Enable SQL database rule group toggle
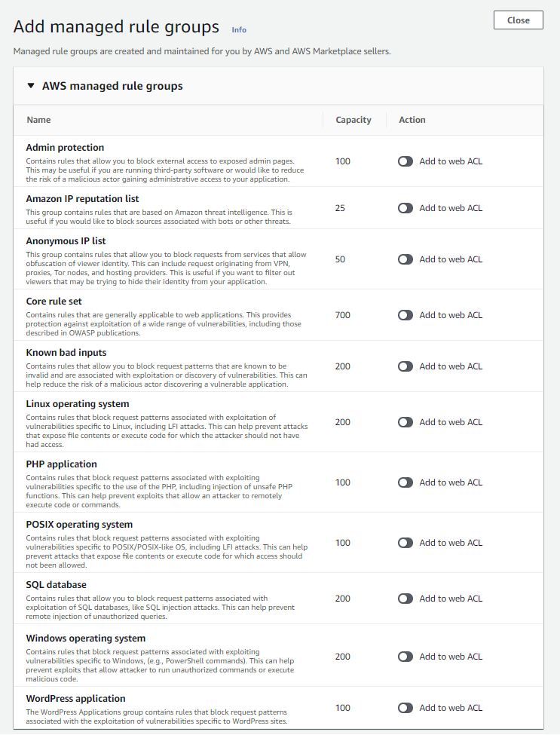The height and width of the screenshot is (735, 560). [x=405, y=599]
